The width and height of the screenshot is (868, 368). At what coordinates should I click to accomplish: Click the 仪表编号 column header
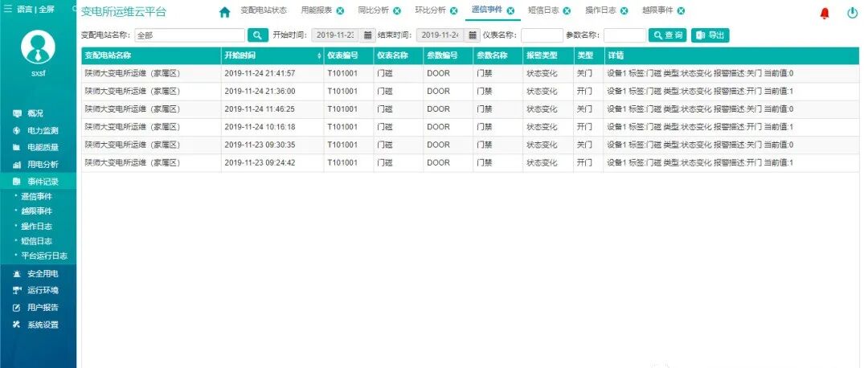tap(349, 56)
